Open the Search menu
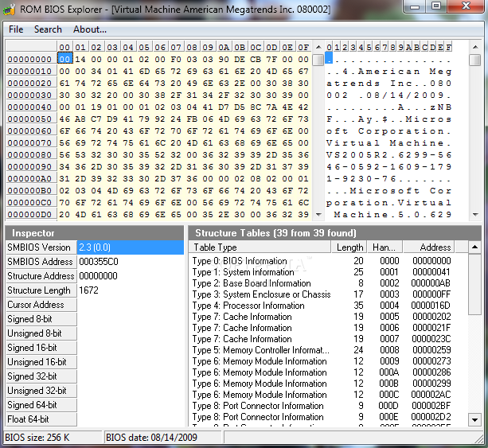 coord(48,29)
